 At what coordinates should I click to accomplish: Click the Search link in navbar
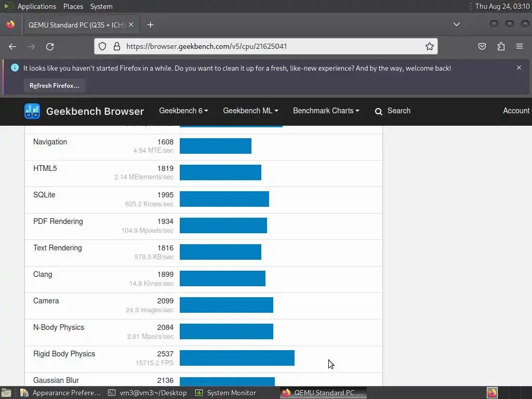coord(393,111)
